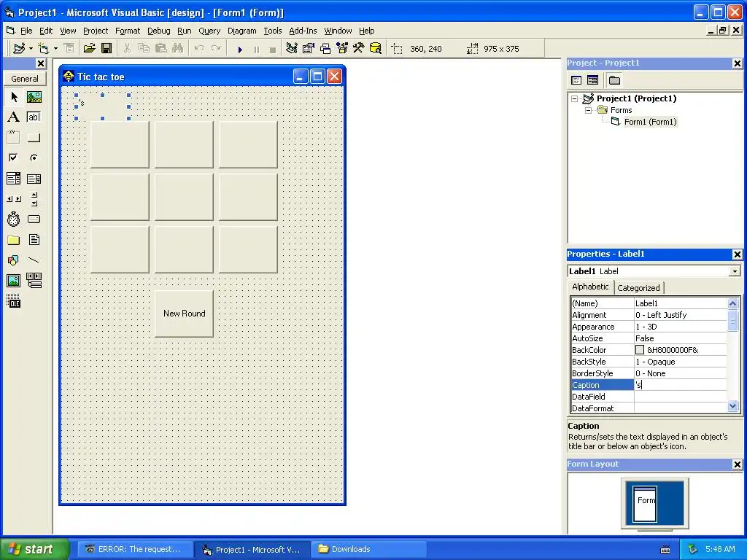Select the PictureBox control in the toolbox
The image size is (747, 560).
(x=34, y=97)
